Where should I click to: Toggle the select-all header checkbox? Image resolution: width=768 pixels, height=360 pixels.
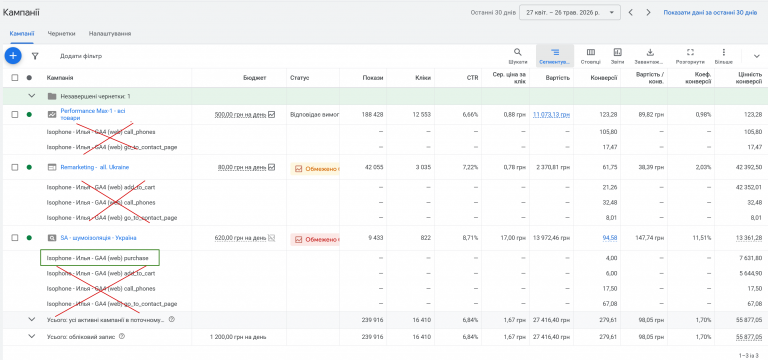[15, 78]
